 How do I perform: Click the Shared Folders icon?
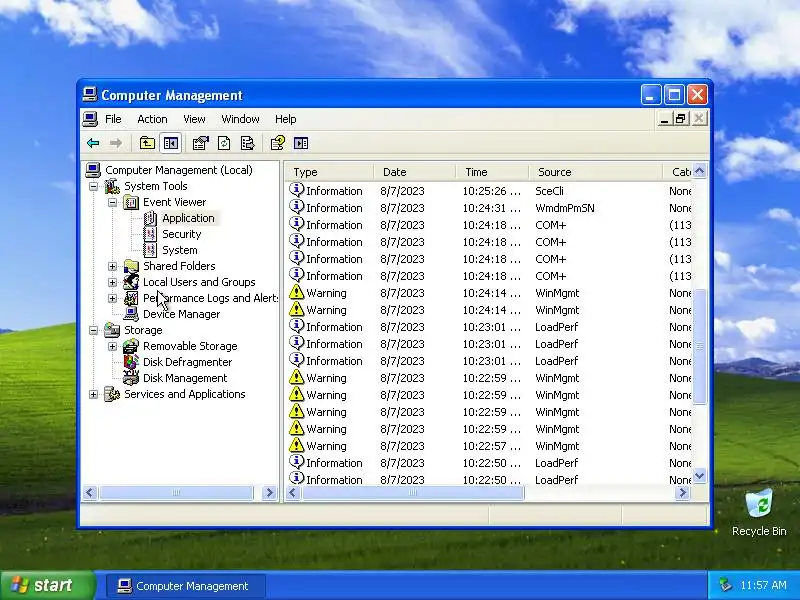pyautogui.click(x=131, y=266)
